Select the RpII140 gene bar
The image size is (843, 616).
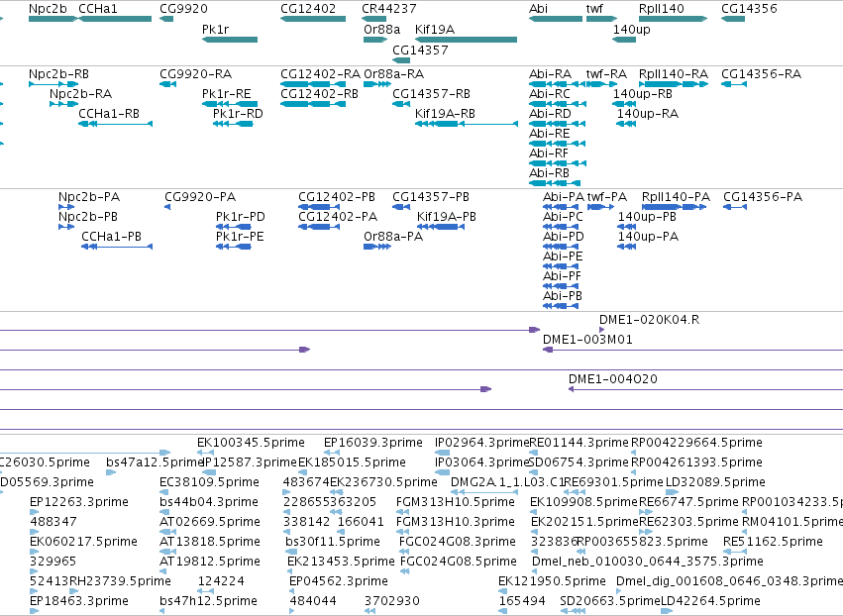pos(673,19)
